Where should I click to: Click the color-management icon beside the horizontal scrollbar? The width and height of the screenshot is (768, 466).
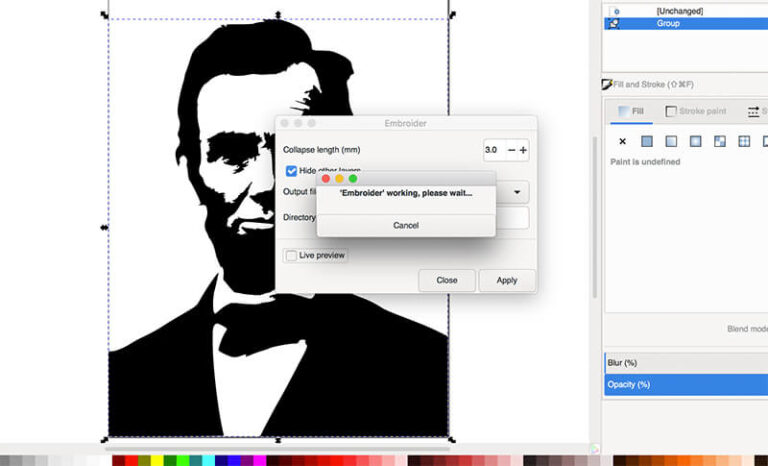(595, 448)
